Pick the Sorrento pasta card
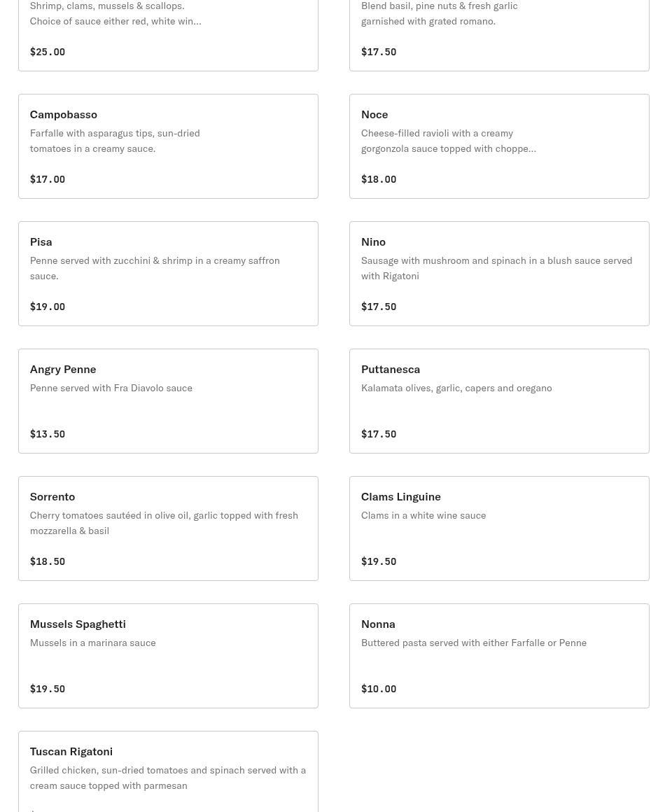This screenshot has width=665, height=812. [168, 528]
